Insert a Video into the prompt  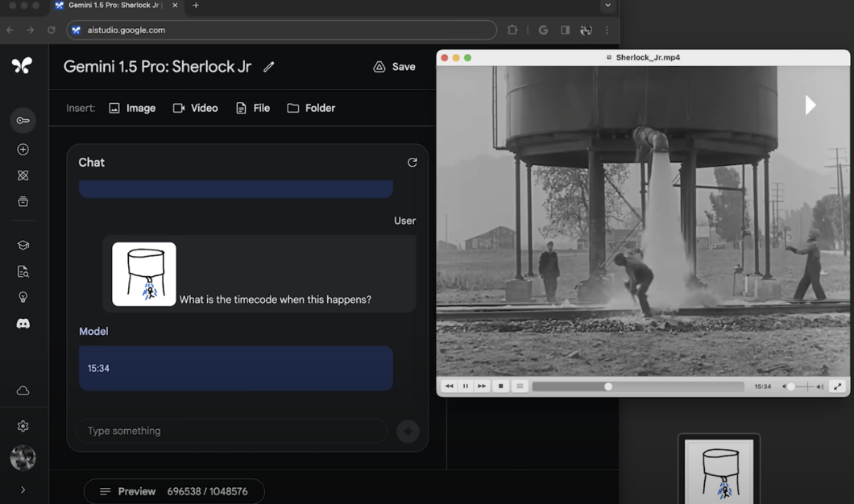(195, 108)
